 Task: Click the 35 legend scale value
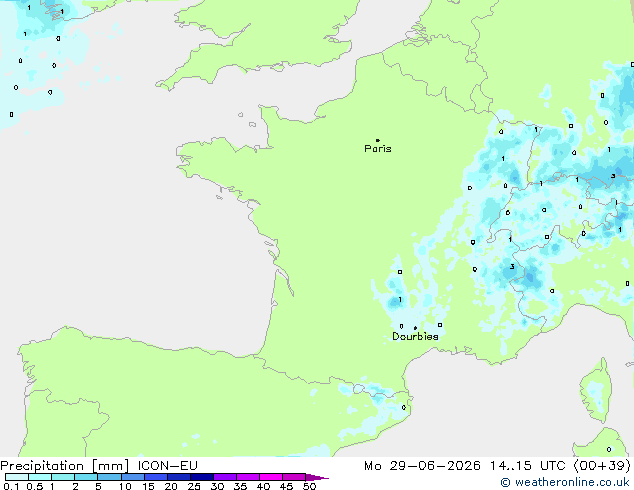(240, 486)
